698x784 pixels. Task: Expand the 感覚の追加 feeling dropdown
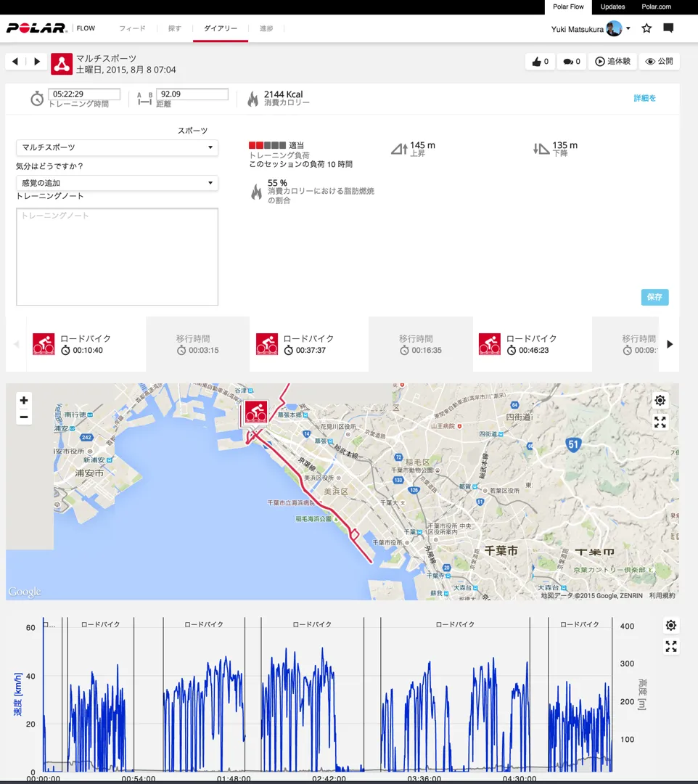coord(117,183)
